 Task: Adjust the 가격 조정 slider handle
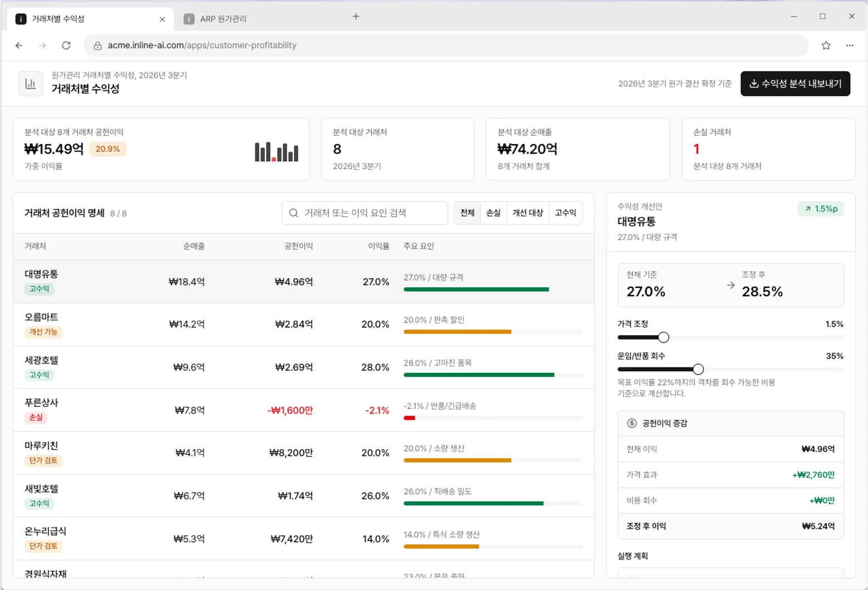[663, 337]
